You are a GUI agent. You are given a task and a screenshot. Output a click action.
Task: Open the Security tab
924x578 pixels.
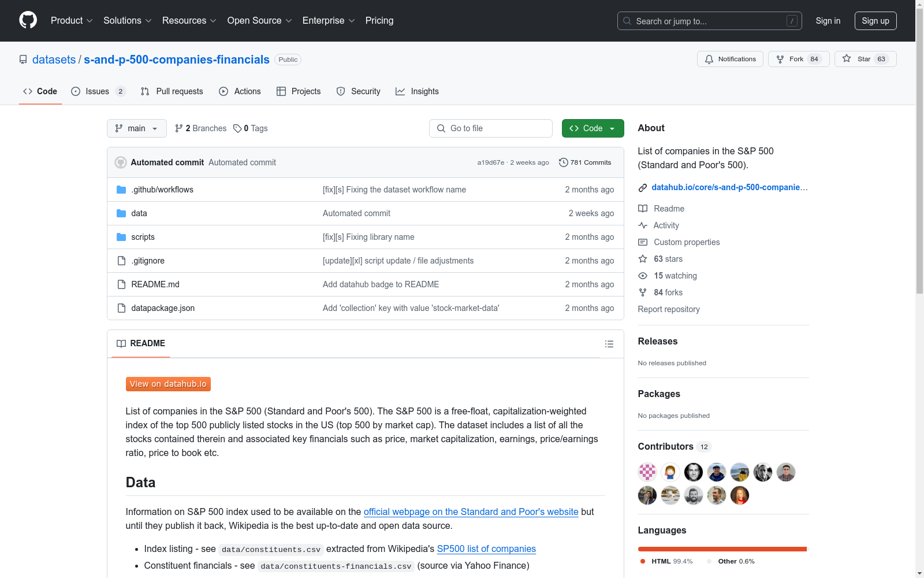click(x=359, y=91)
